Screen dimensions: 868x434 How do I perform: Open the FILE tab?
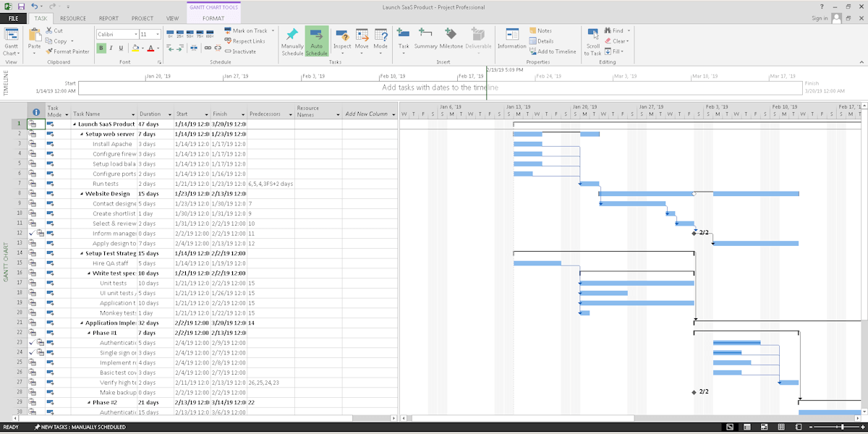pos(14,18)
